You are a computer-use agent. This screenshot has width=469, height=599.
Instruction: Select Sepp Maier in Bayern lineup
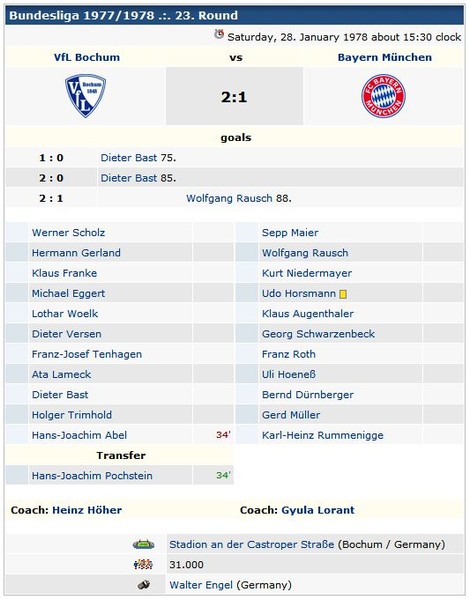tap(290, 233)
